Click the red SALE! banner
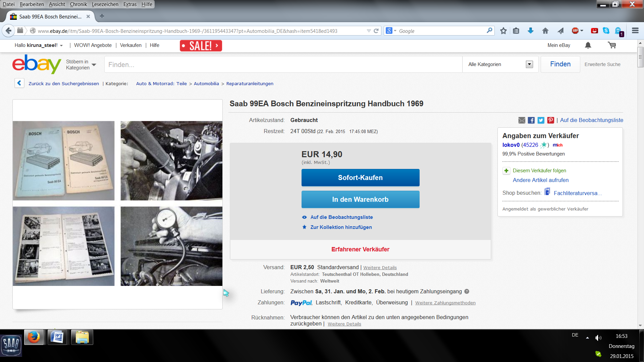This screenshot has width=644, height=362. click(201, 46)
